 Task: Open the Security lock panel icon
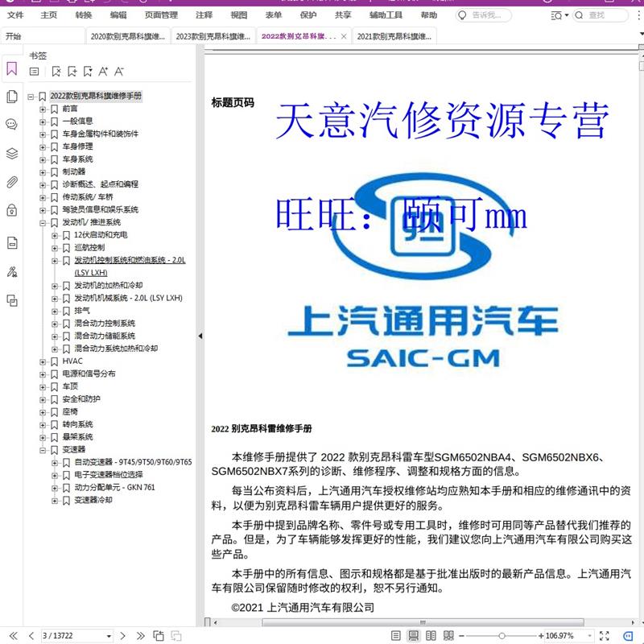click(x=12, y=210)
